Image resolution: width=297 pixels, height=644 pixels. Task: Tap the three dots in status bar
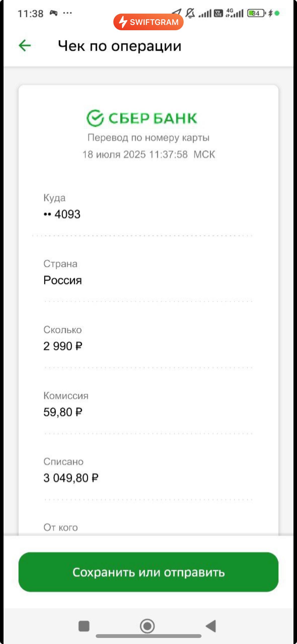click(67, 13)
